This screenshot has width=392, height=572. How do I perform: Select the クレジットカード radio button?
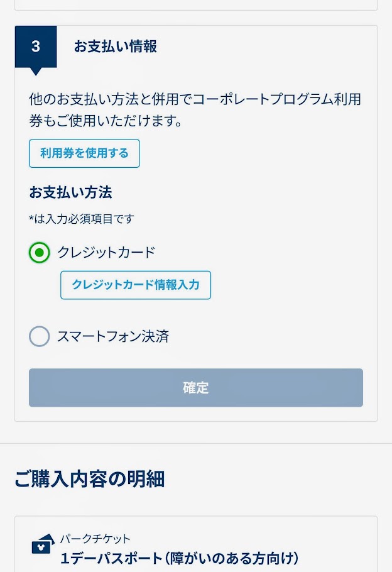click(x=40, y=253)
